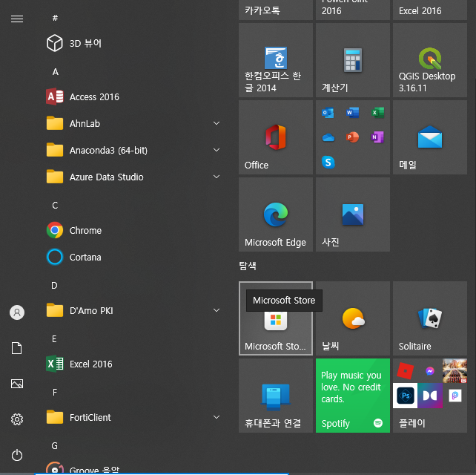Open the Spotify tile
The image size is (476, 475).
click(353, 396)
